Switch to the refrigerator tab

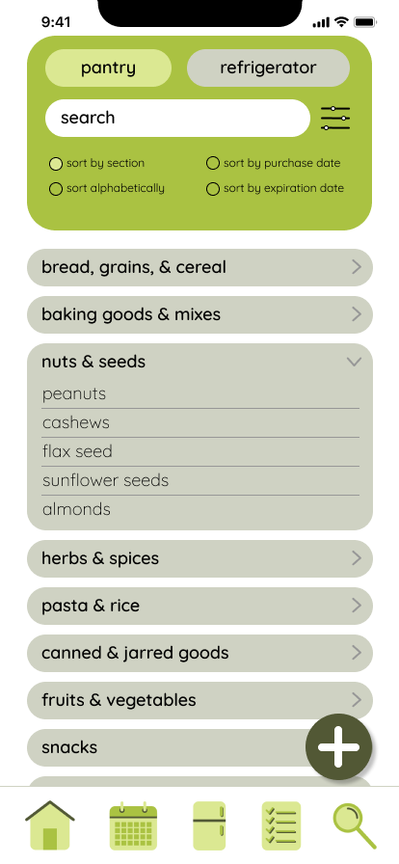[x=268, y=68]
